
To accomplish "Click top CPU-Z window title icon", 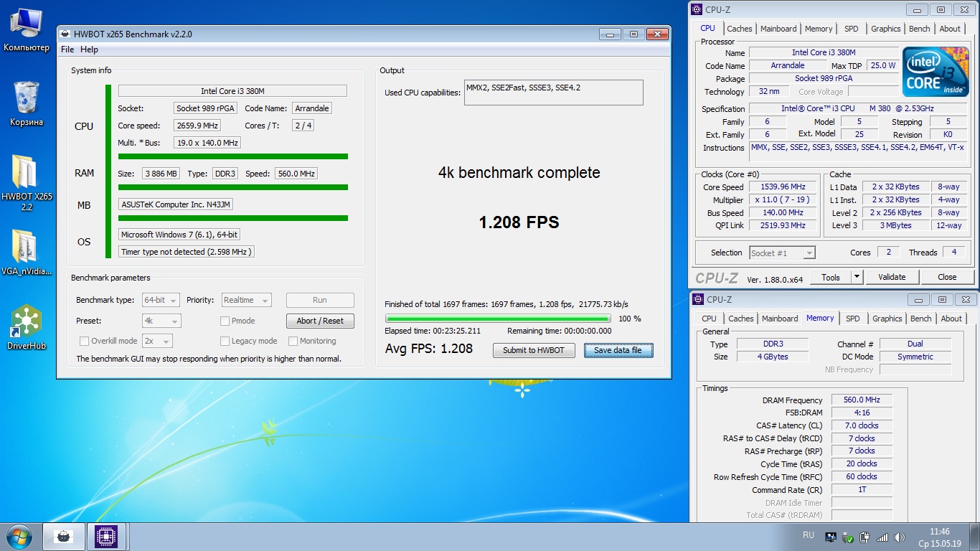I will [697, 9].
